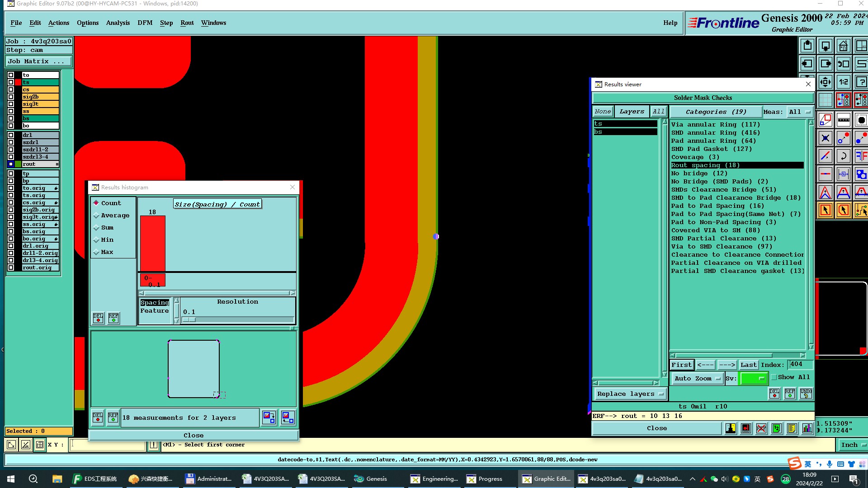Select the Average radio option
The image size is (868, 488).
click(96, 216)
